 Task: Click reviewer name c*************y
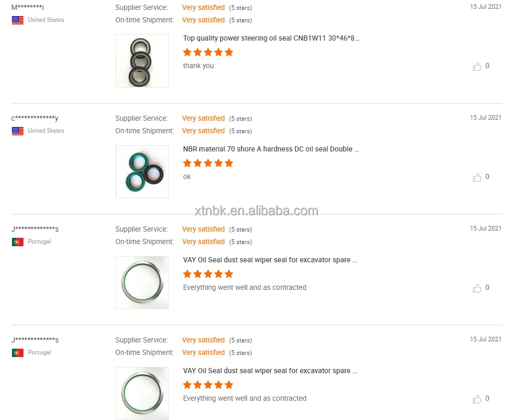35,119
